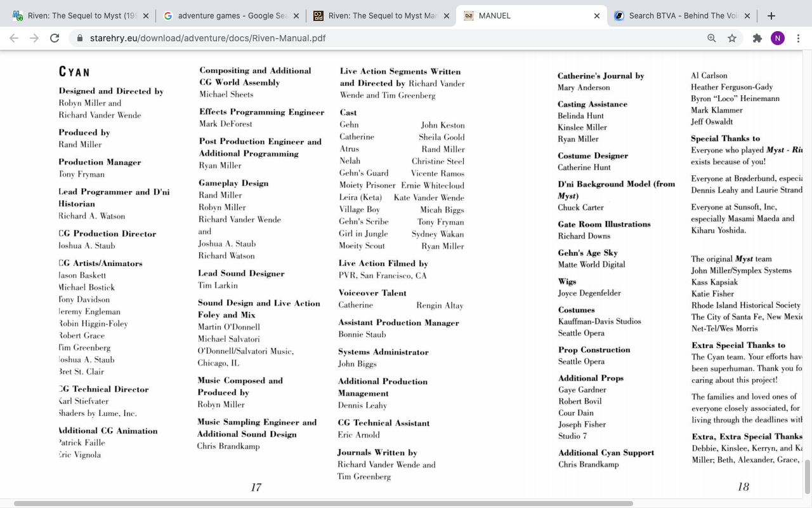Screen dimensions: 812x508
Task: Click the browser back arrow
Action: pos(14,38)
